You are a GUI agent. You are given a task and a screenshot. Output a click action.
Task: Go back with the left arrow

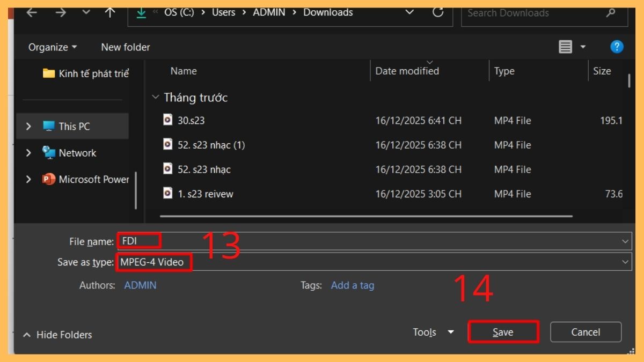32,12
